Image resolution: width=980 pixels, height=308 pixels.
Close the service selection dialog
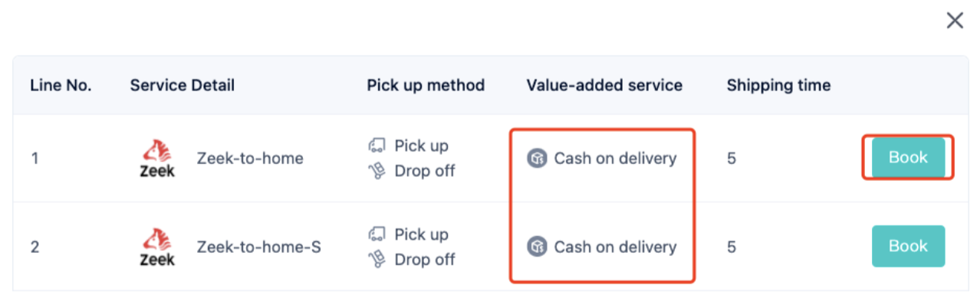(x=955, y=21)
